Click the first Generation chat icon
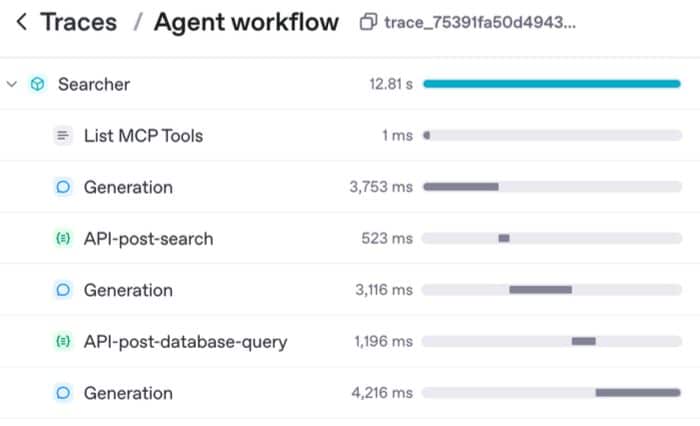Viewport: 700px width, 426px height. (63, 187)
